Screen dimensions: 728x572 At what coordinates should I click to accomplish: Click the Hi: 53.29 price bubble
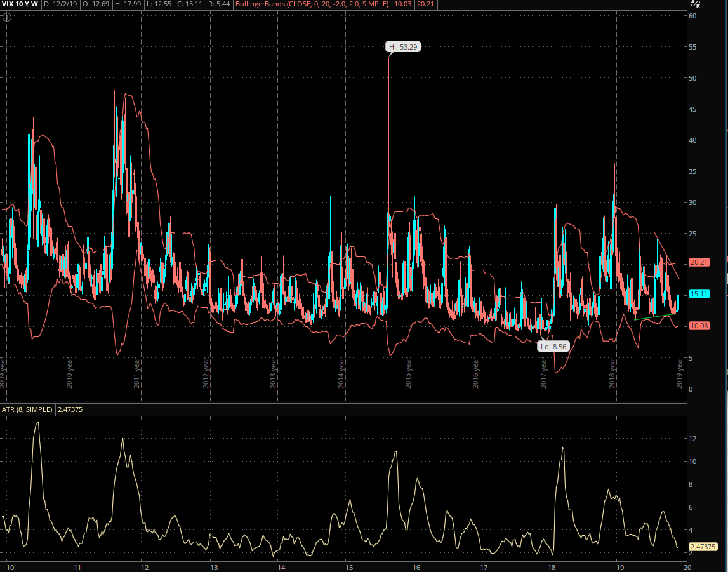tap(404, 46)
